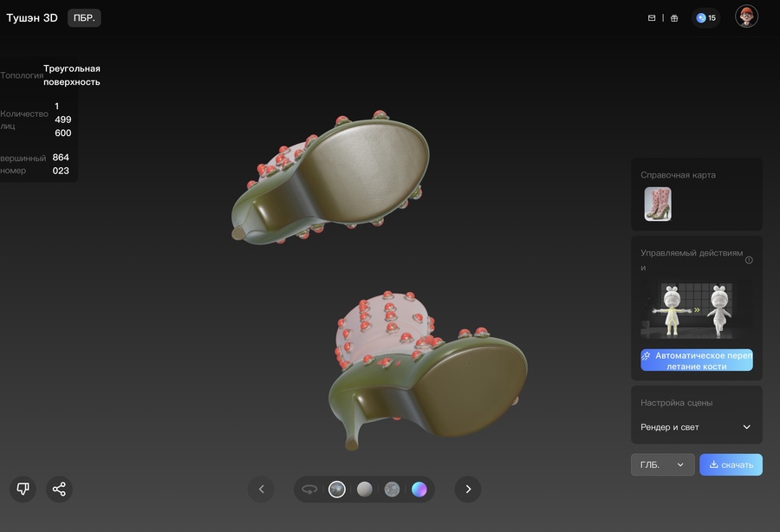Click the ПБР. tab label
The height and width of the screenshot is (532, 780).
coord(84,17)
